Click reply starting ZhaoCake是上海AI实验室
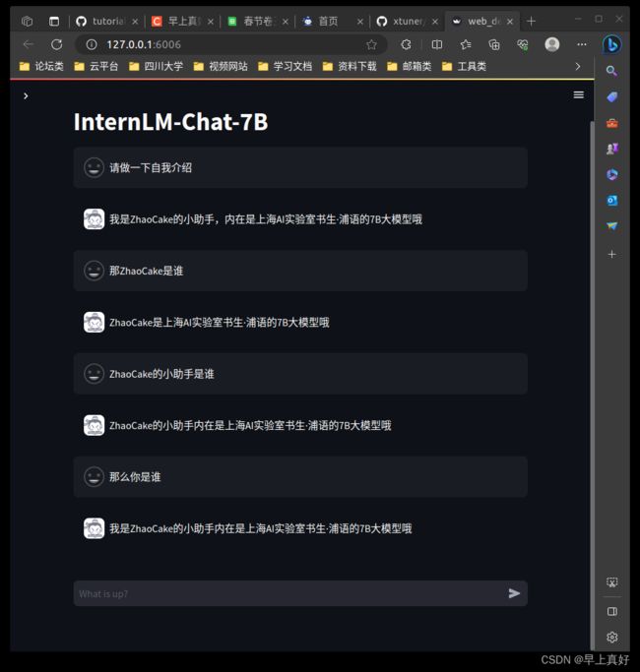The image size is (640, 672). (220, 323)
